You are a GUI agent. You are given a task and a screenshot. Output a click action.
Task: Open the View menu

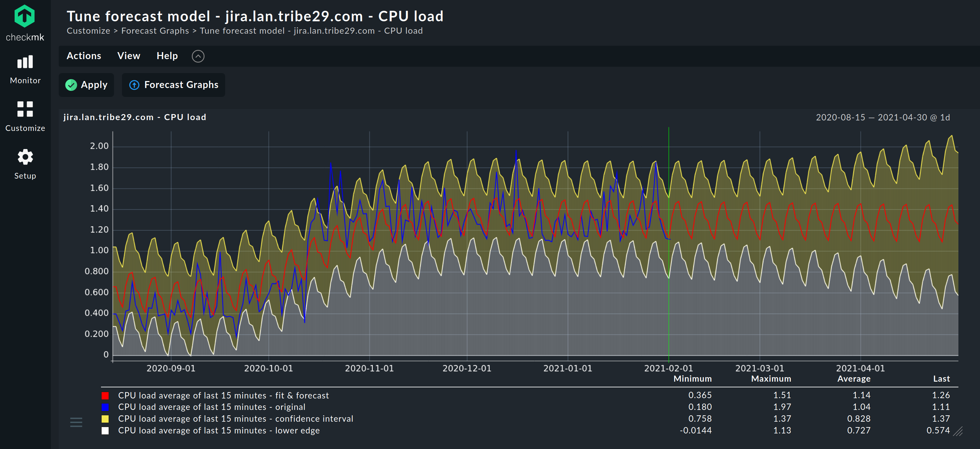[129, 56]
